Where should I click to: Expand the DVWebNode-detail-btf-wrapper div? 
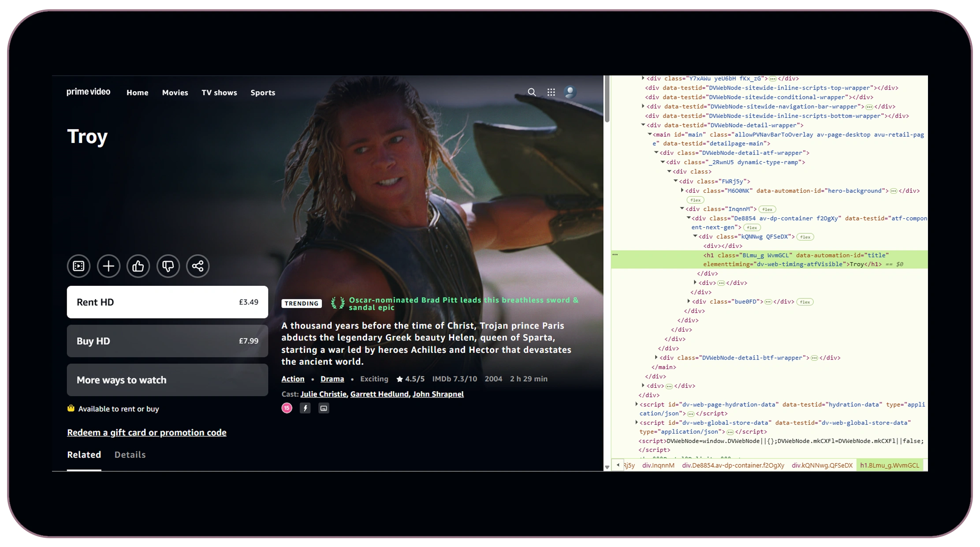656,357
